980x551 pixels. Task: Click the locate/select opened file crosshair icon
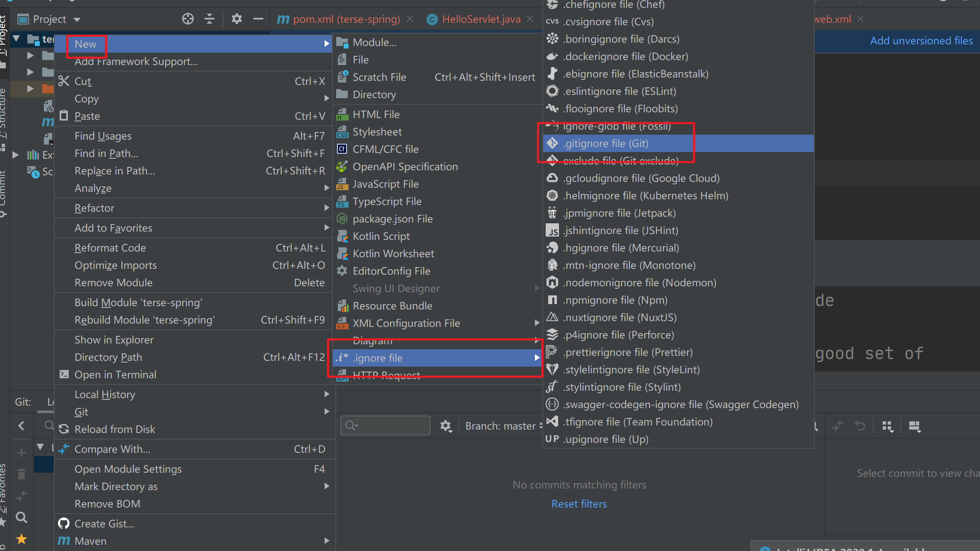tap(188, 19)
